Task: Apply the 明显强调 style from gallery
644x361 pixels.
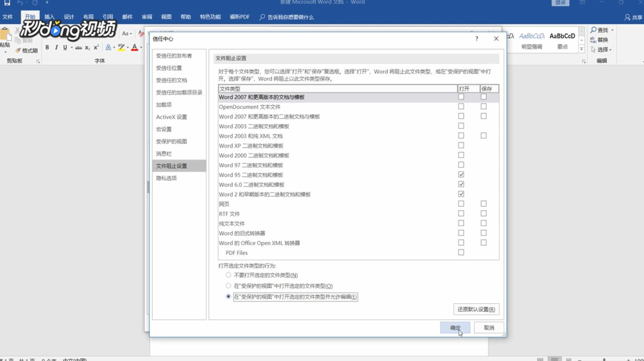Action: (x=532, y=41)
